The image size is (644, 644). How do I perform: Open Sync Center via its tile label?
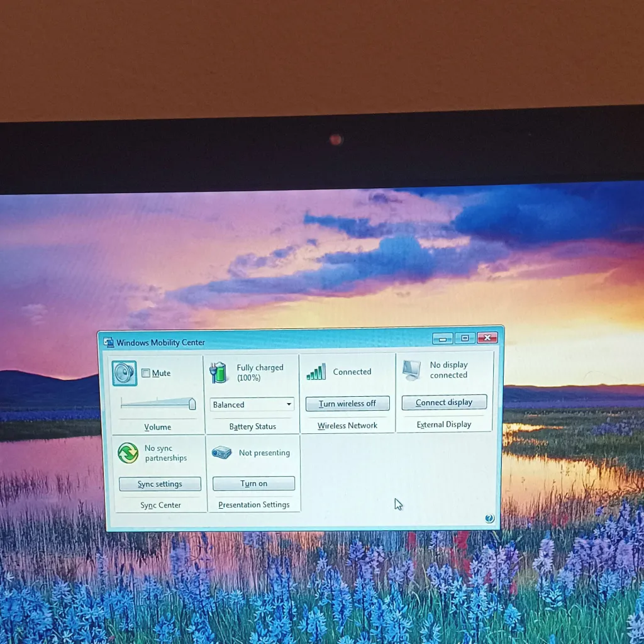coord(160,504)
